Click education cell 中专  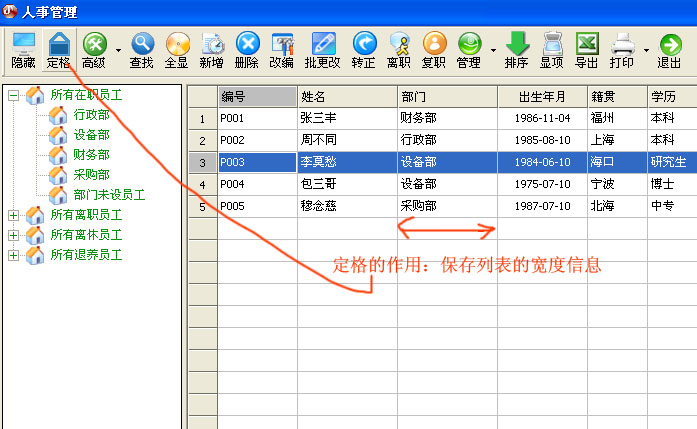click(673, 207)
